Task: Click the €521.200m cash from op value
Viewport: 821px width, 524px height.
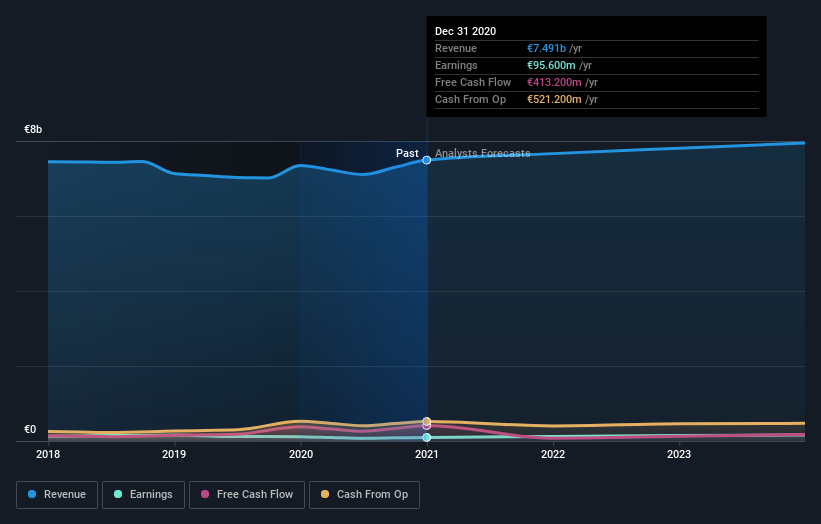Action: coord(554,99)
